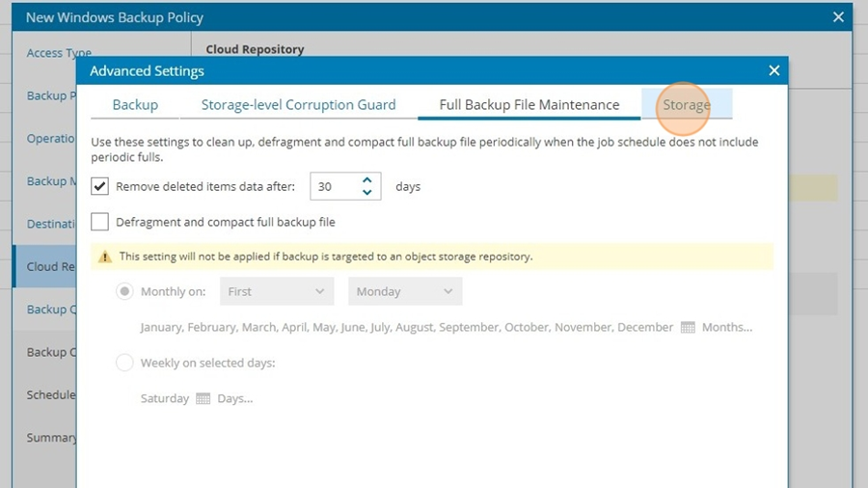Switch to the Backup tab

click(x=135, y=104)
